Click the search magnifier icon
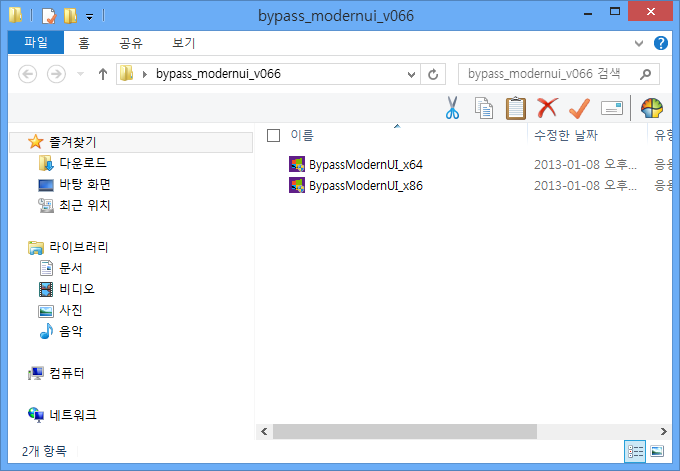Screen dimensions: 680x471 (x=645, y=74)
